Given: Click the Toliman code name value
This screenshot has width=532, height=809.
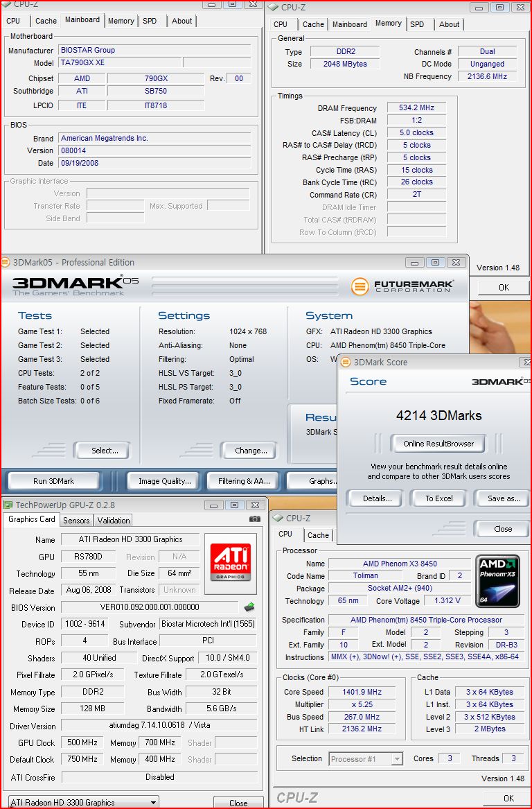Looking at the screenshot, I should pyautogui.click(x=366, y=576).
